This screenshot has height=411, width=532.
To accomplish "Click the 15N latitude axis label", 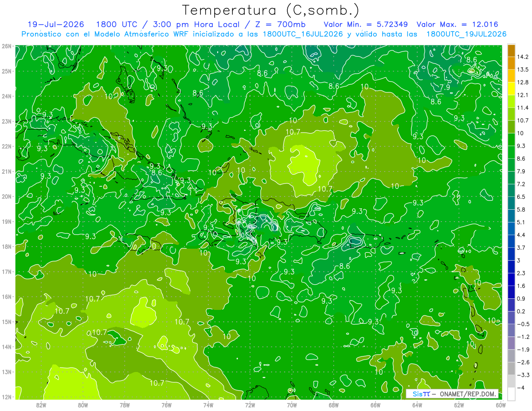I will (7, 322).
